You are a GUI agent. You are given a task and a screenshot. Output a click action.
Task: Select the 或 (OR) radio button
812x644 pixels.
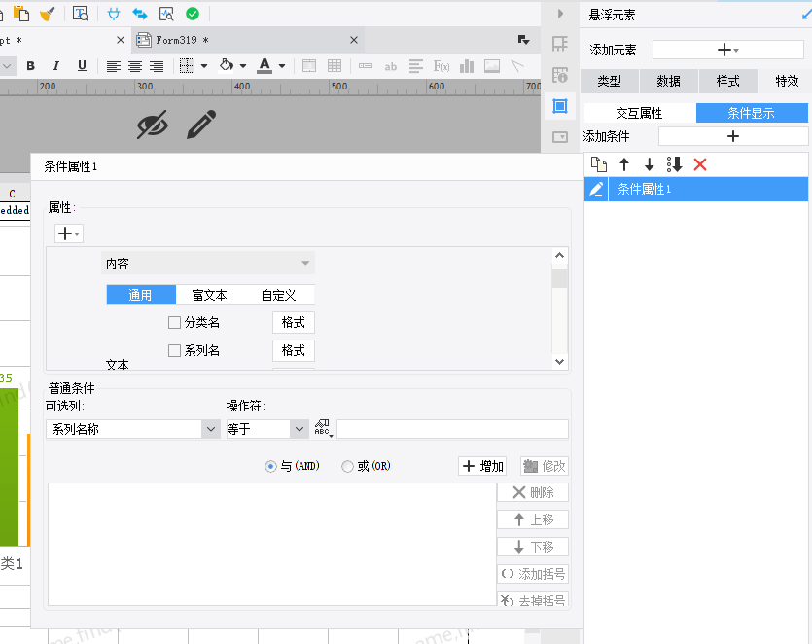point(347,466)
